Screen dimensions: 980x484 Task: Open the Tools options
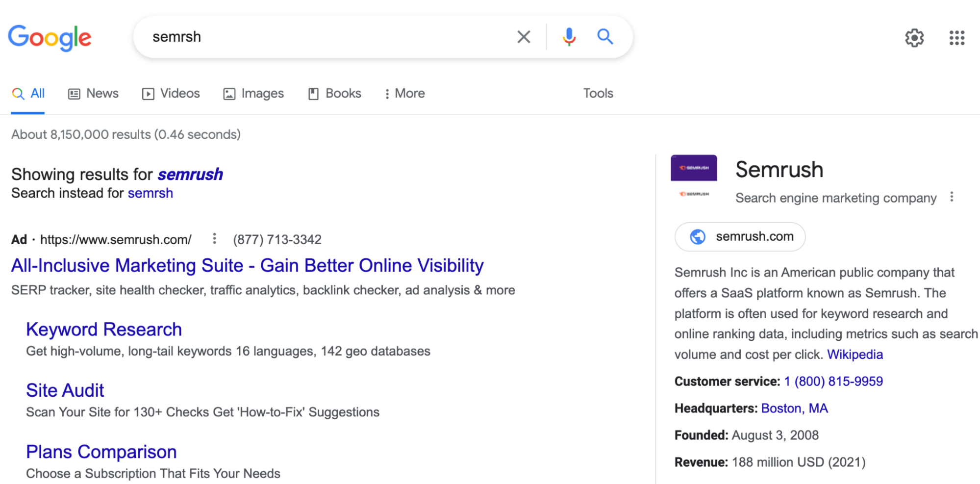(x=598, y=93)
